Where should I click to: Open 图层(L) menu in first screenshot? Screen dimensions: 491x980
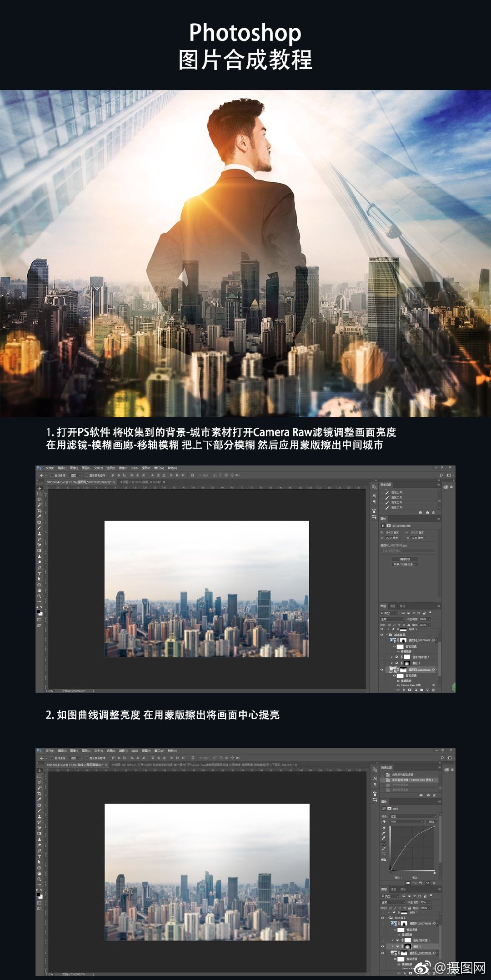coord(86,468)
